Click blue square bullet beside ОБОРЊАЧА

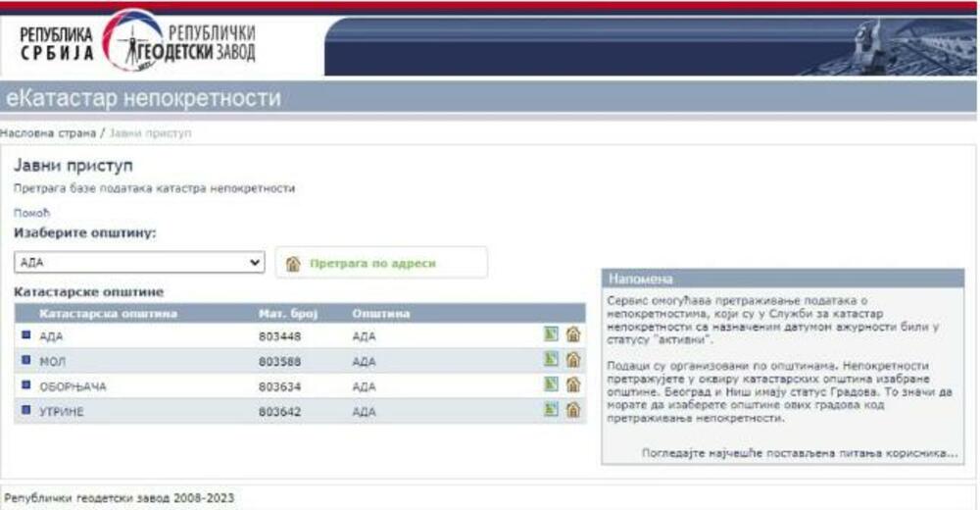point(26,384)
